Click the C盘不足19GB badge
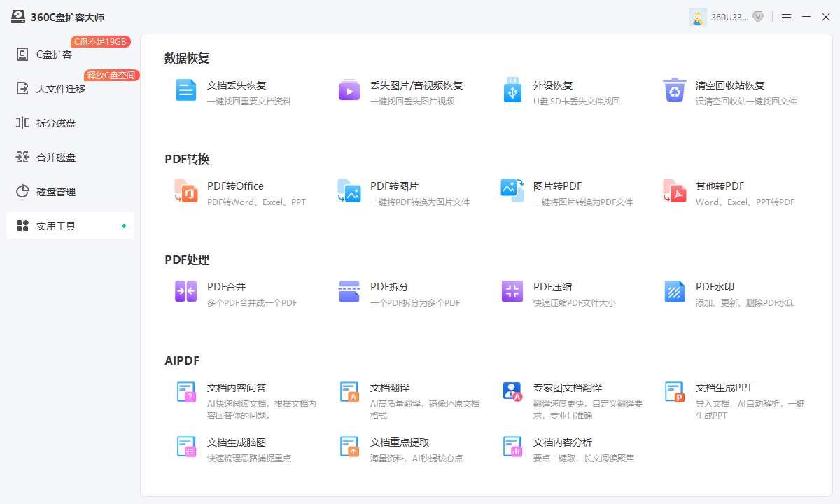 pyautogui.click(x=101, y=41)
